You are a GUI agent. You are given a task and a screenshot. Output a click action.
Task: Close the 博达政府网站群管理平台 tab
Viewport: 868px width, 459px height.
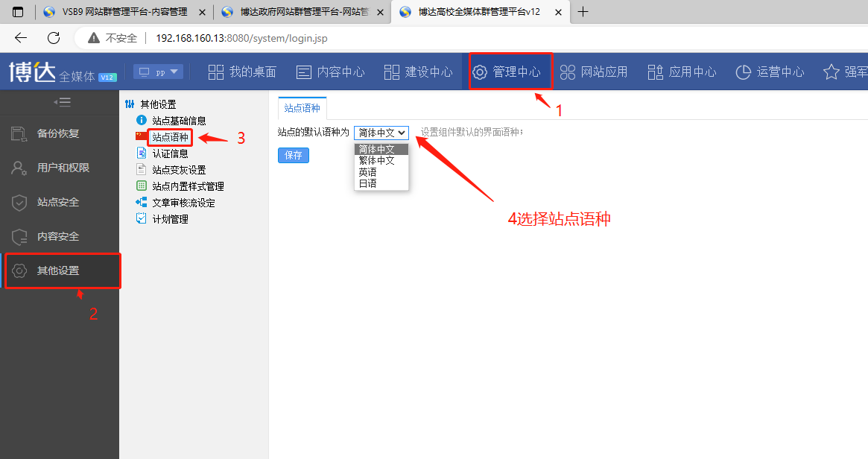coord(380,12)
